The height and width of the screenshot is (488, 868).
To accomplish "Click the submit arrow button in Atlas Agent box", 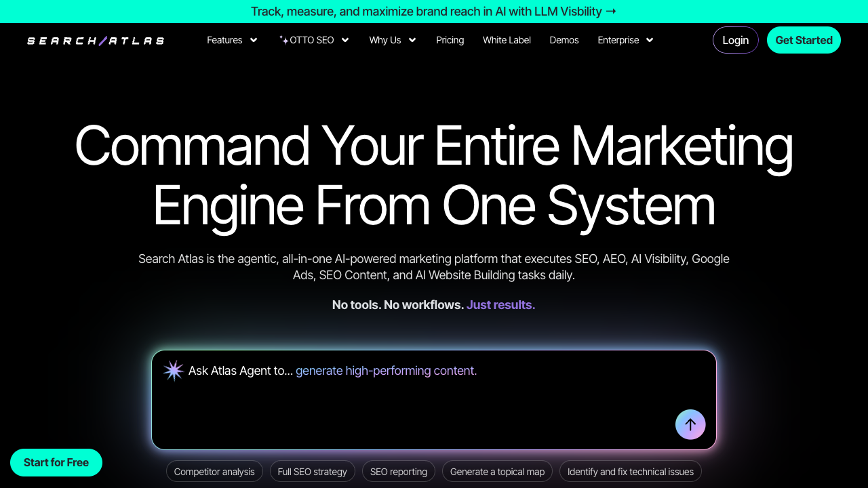I will [x=690, y=424].
